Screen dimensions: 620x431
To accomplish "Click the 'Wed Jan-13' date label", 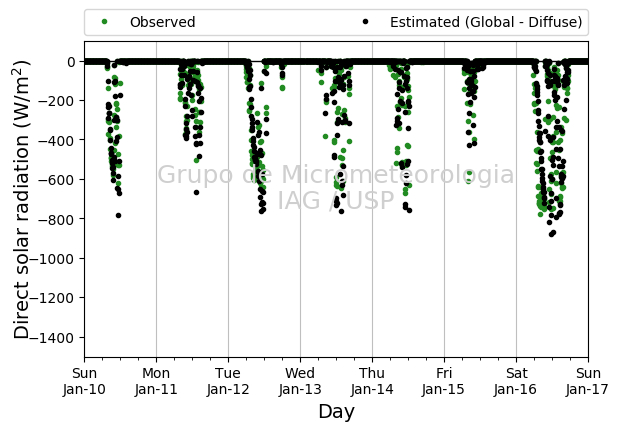I will 300,382.
